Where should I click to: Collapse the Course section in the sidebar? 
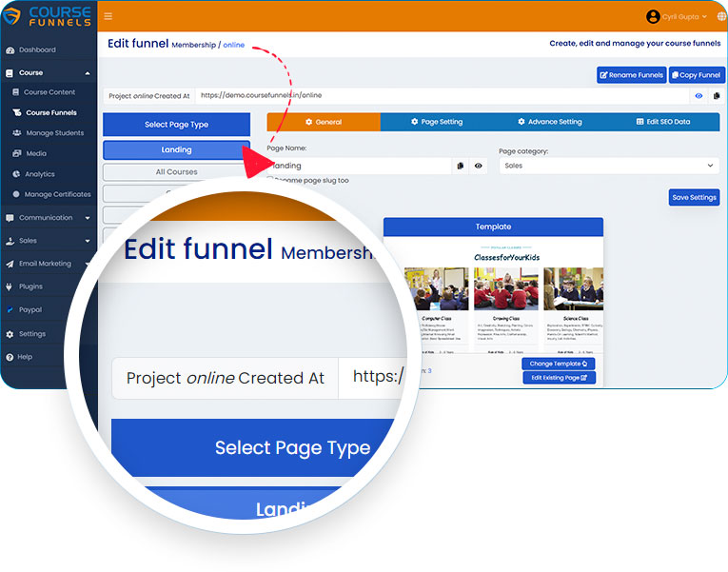(x=88, y=73)
